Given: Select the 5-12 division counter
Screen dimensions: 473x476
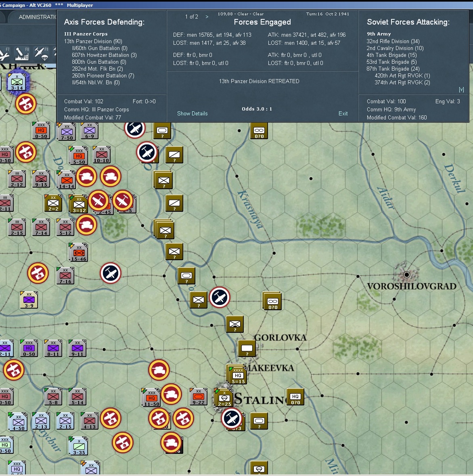Looking at the screenshot, I should 65,228.
